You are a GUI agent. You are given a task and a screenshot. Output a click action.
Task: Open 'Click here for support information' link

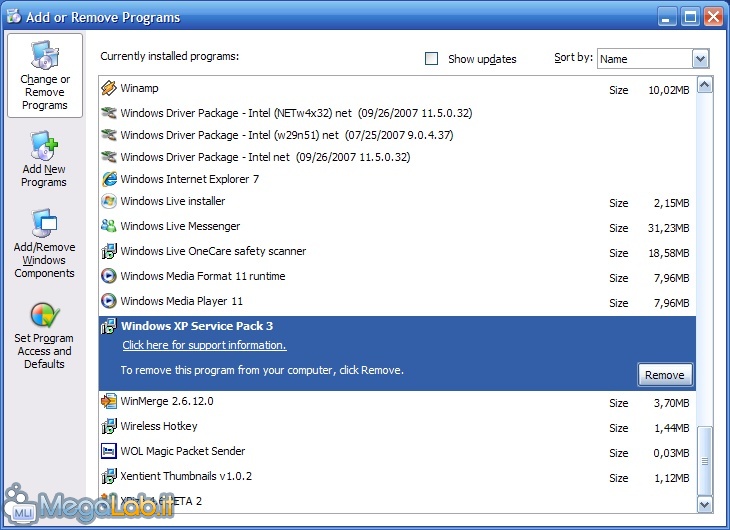coord(204,345)
